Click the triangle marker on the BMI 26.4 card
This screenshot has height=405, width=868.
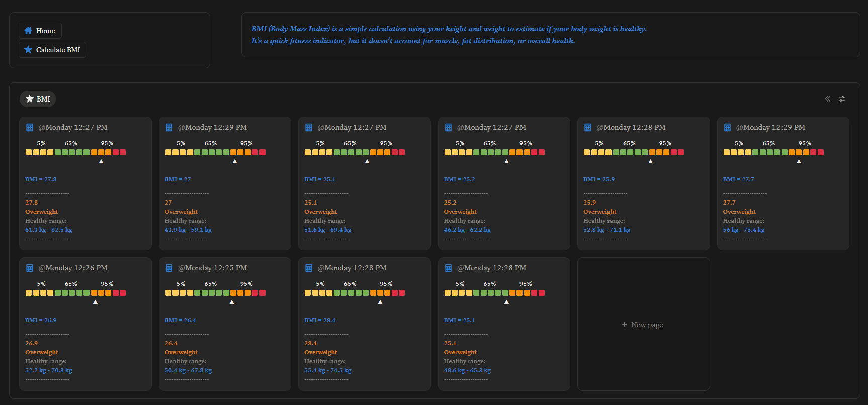(232, 302)
